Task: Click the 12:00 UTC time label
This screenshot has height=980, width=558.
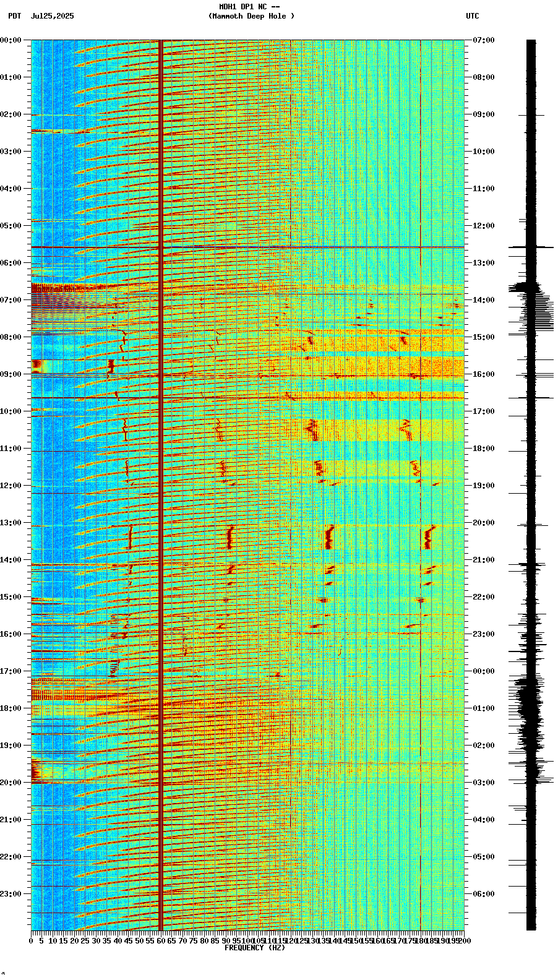Action: click(x=484, y=226)
